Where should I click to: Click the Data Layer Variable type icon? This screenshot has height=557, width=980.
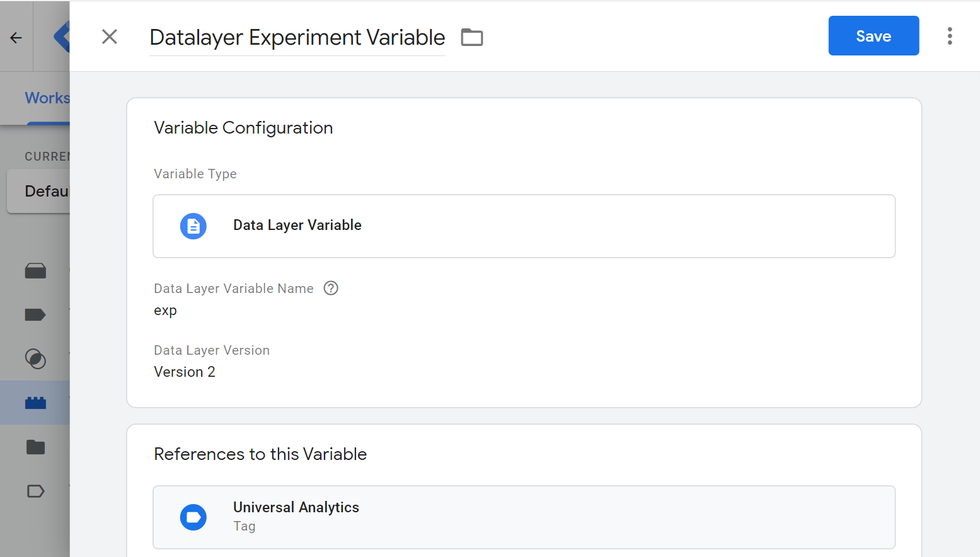click(193, 226)
